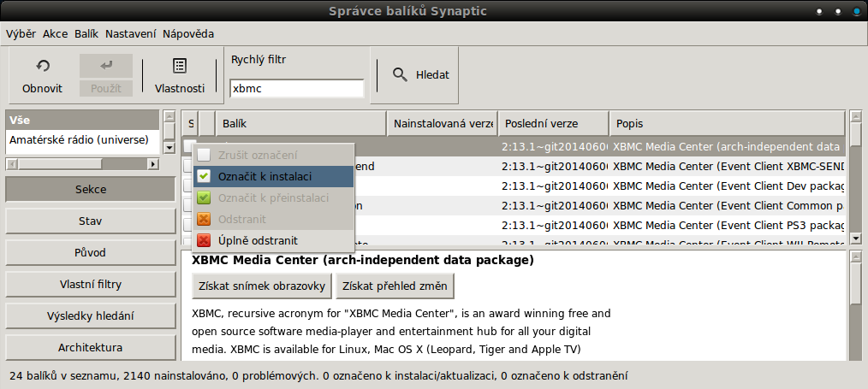Select Amatérské rádio (universe) section
This screenshot has width=868, height=389.
click(83, 140)
